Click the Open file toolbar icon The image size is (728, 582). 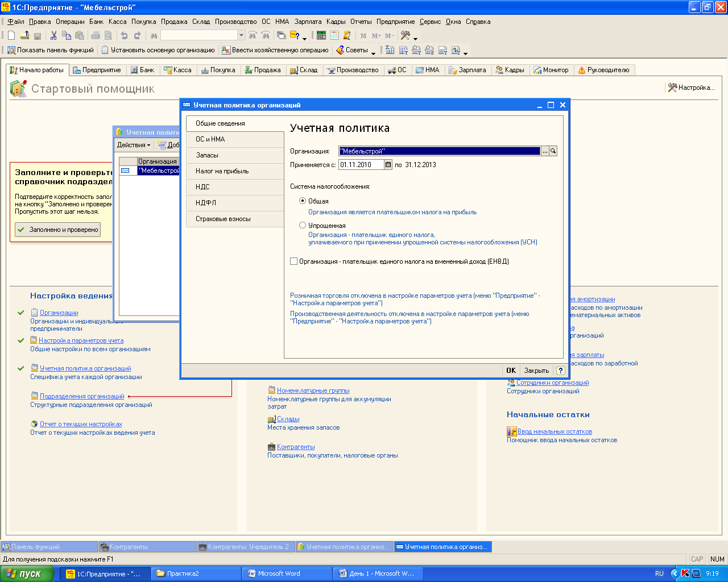[24, 35]
